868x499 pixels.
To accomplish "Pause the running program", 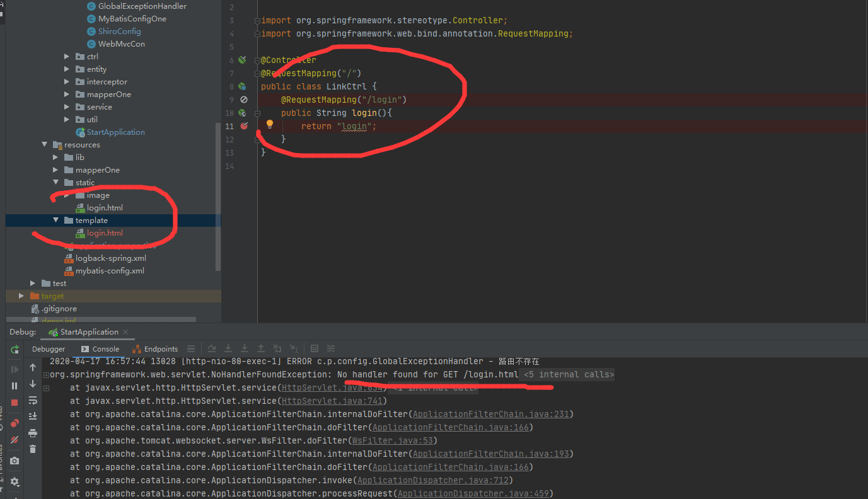I will [14, 386].
